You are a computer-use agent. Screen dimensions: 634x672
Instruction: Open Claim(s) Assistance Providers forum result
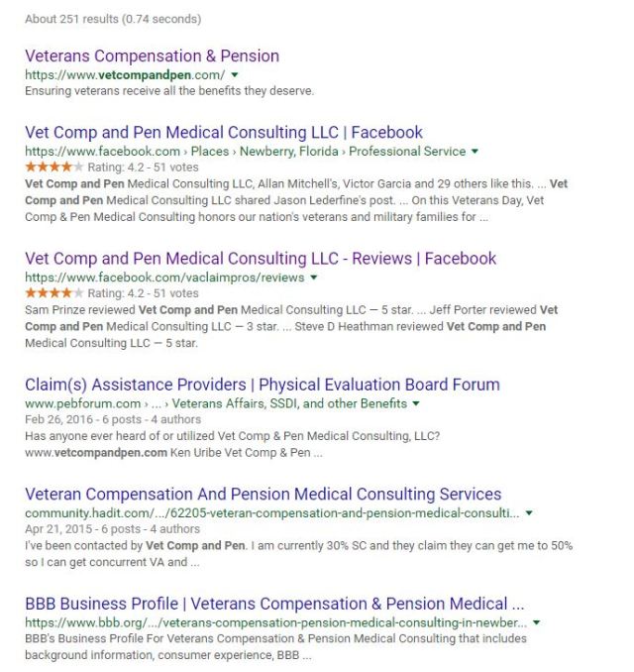[x=263, y=385]
